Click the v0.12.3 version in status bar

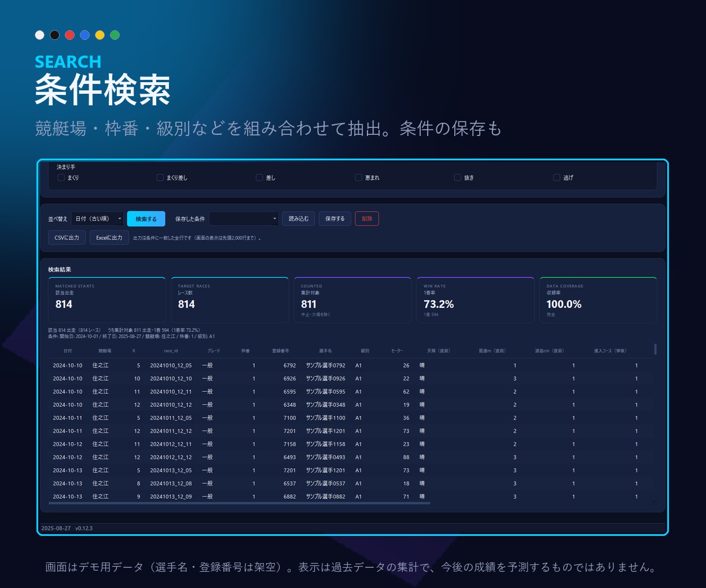84,528
